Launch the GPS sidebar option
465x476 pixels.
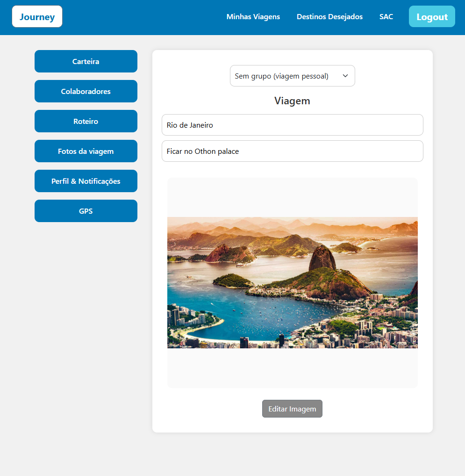tap(86, 211)
